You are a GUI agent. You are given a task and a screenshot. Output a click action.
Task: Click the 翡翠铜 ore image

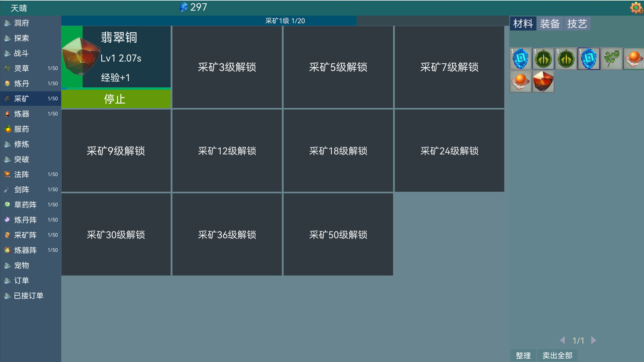[80, 56]
